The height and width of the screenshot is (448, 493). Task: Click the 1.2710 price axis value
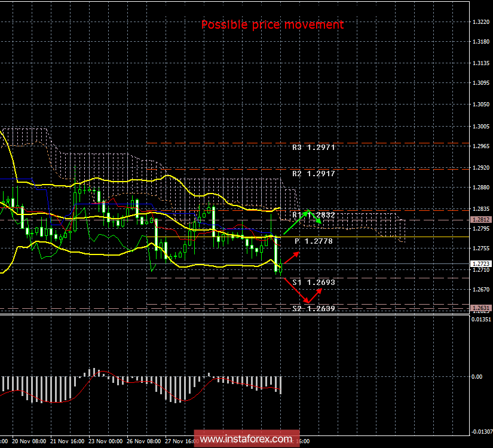tap(481, 270)
